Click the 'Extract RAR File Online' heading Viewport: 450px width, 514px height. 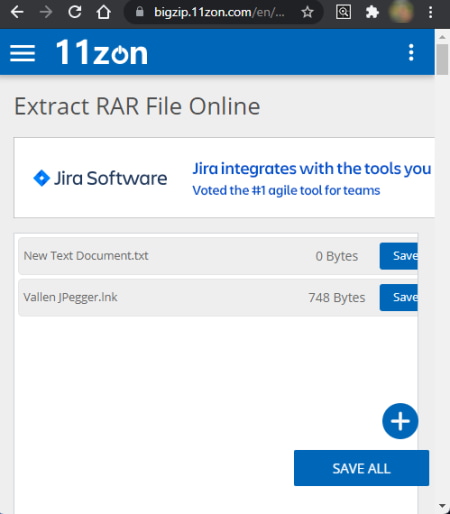[x=137, y=106]
